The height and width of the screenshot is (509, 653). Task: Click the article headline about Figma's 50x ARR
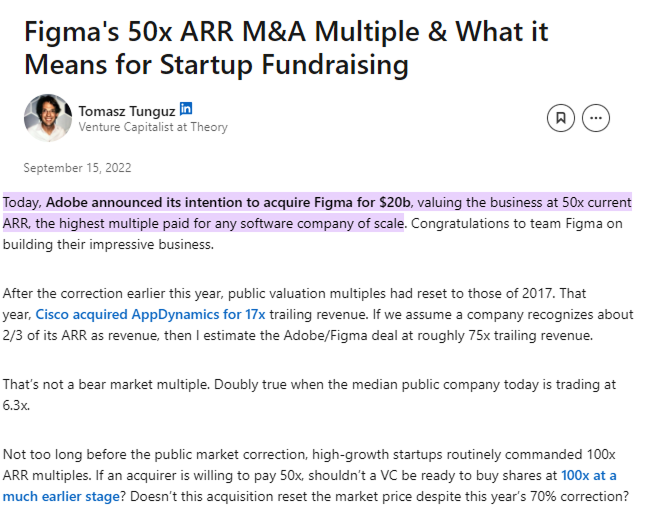click(286, 48)
